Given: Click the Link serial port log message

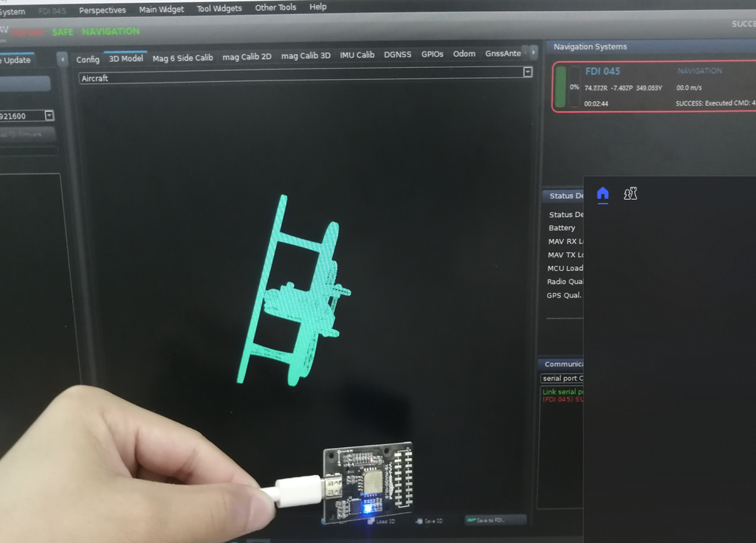Looking at the screenshot, I should tap(563, 392).
